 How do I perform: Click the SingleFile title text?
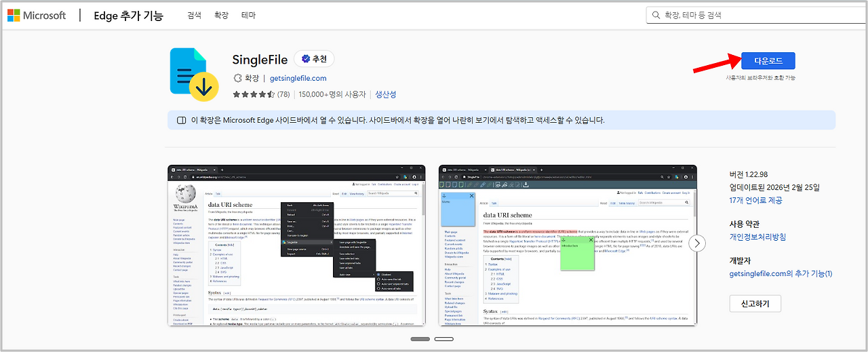tap(260, 60)
